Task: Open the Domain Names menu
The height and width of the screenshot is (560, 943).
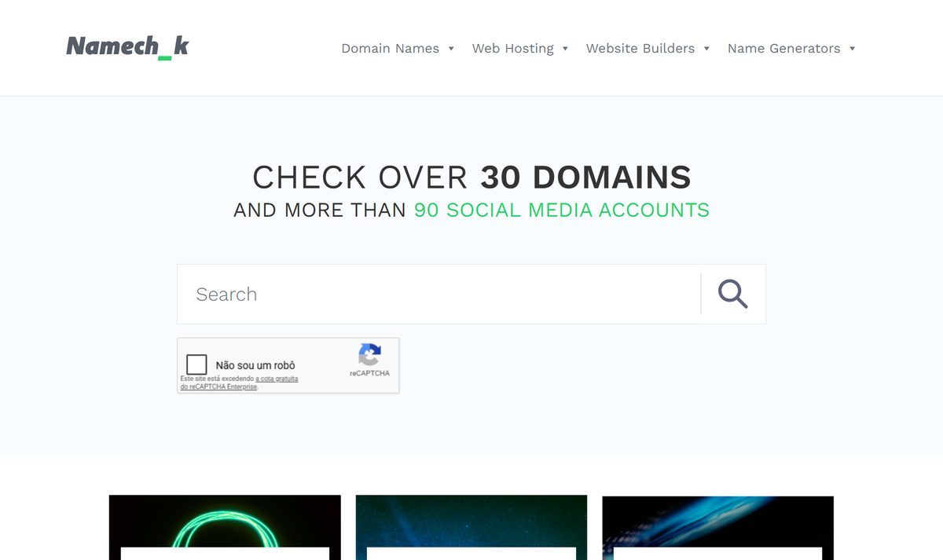Action: pyautogui.click(x=398, y=48)
